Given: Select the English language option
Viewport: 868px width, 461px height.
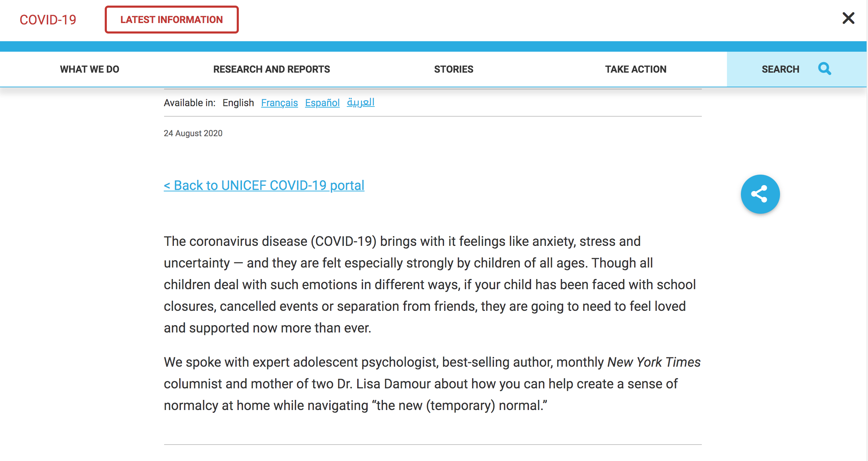Looking at the screenshot, I should [x=238, y=103].
